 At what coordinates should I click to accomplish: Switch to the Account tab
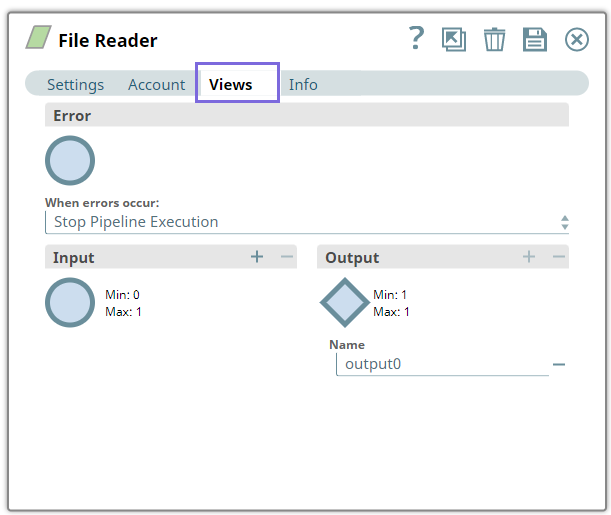[156, 85]
